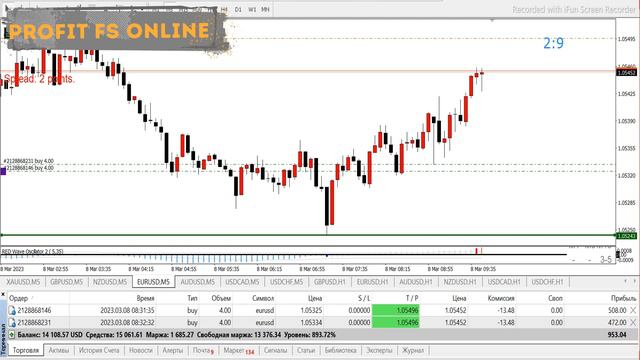Switch to the XAUUSD,M5 chart tab
The width and height of the screenshot is (640, 360).
coord(23,282)
